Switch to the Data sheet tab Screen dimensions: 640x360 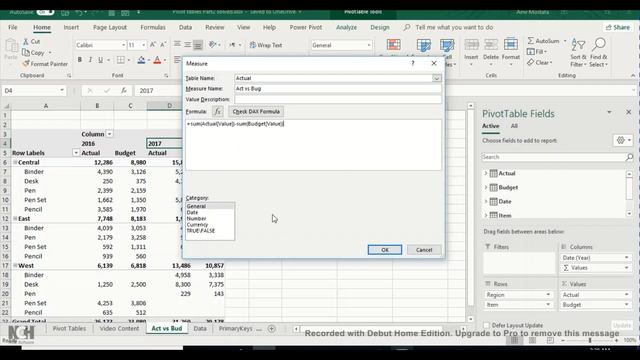point(200,329)
